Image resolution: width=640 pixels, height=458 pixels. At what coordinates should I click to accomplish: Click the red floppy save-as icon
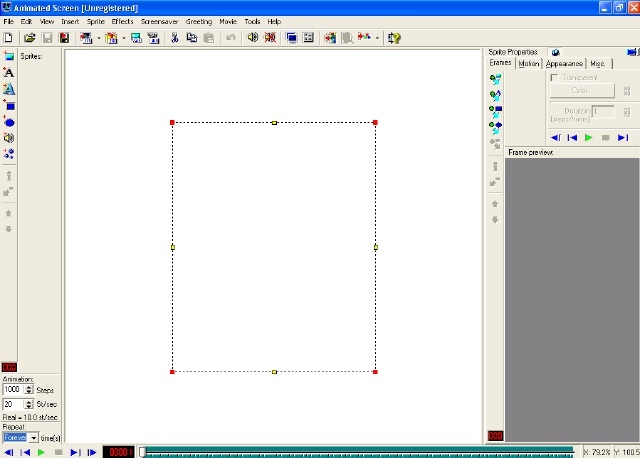[64, 38]
